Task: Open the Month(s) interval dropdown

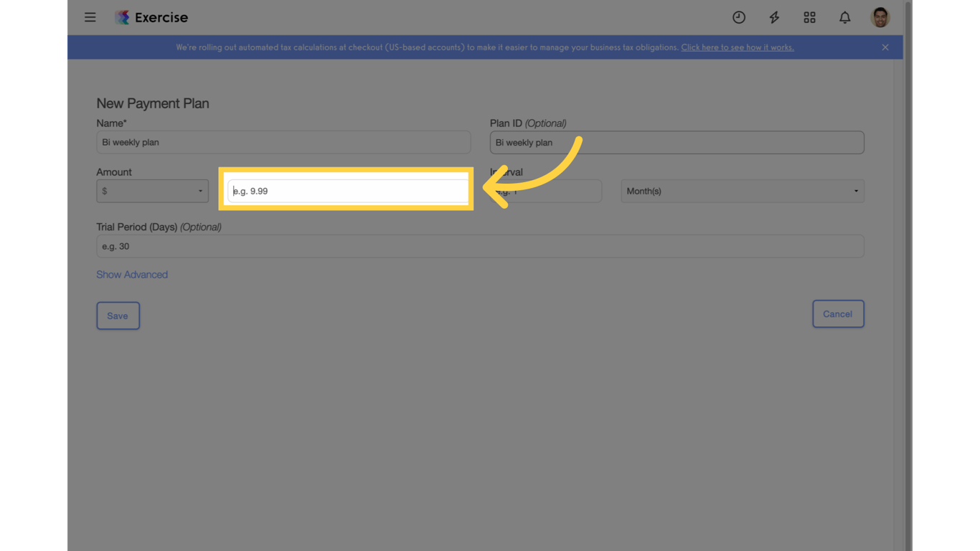Action: tap(742, 191)
